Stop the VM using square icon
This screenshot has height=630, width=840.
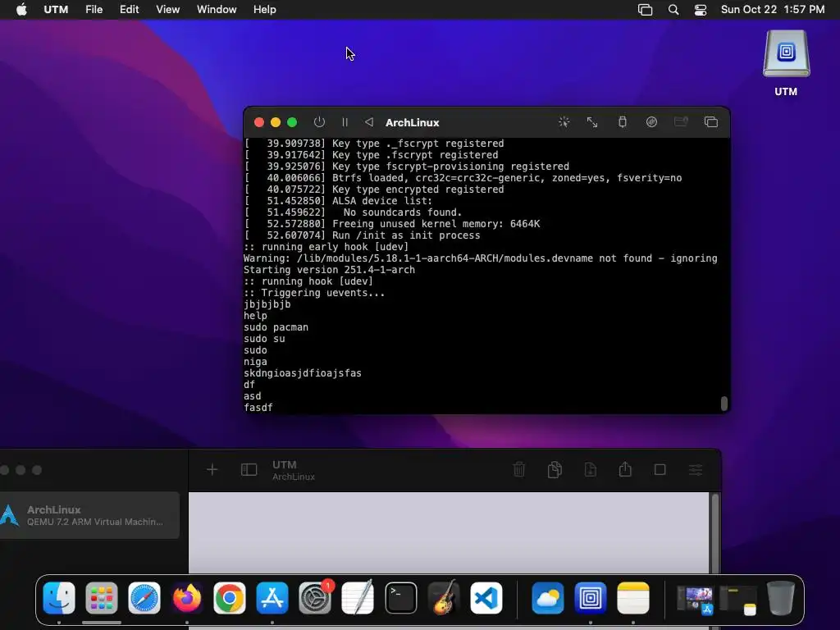[x=660, y=470]
